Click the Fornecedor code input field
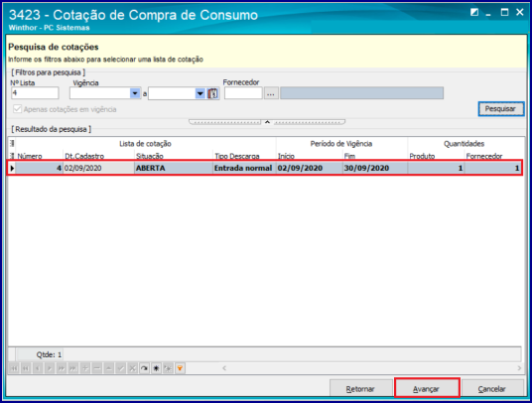 (x=243, y=93)
